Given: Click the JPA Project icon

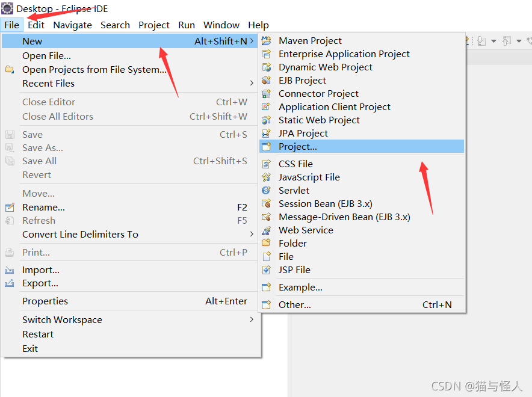Looking at the screenshot, I should tap(267, 134).
